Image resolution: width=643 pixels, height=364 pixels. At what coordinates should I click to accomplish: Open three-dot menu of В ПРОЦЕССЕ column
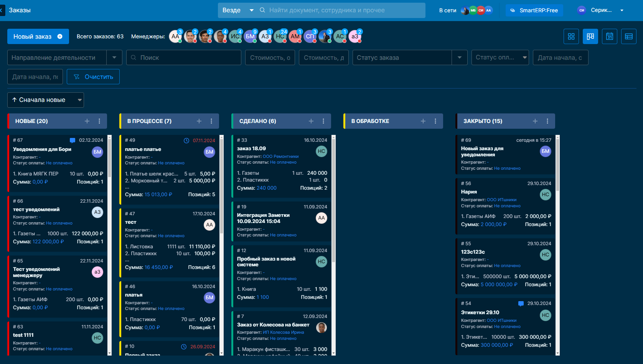tap(211, 121)
